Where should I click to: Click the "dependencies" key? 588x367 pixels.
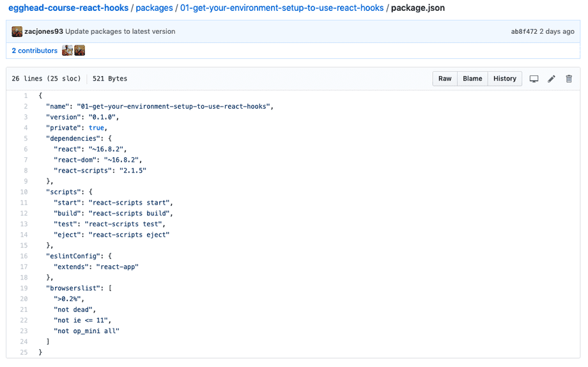click(73, 139)
